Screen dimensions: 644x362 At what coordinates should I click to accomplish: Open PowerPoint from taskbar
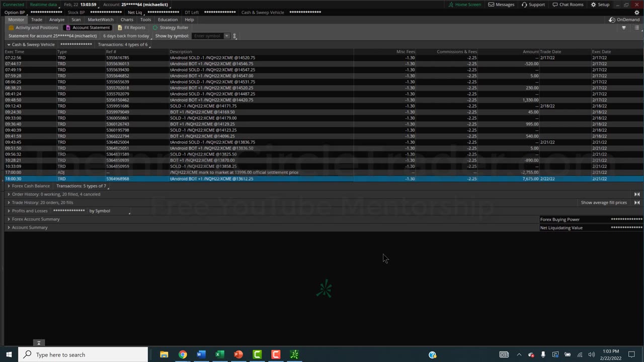[x=238, y=354]
